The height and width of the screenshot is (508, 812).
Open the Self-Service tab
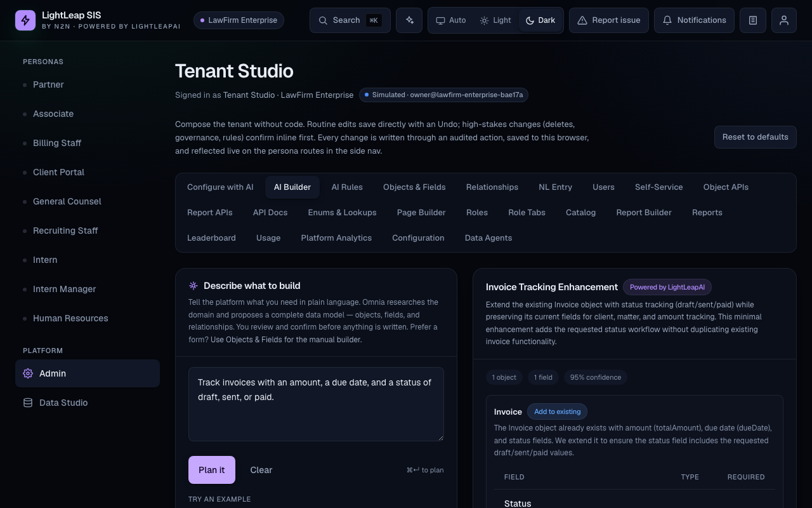(x=659, y=187)
